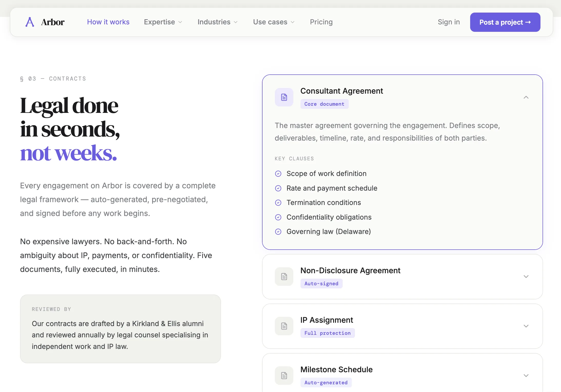
Task: Click the Consultant Agreement document icon
Action: coord(284,97)
